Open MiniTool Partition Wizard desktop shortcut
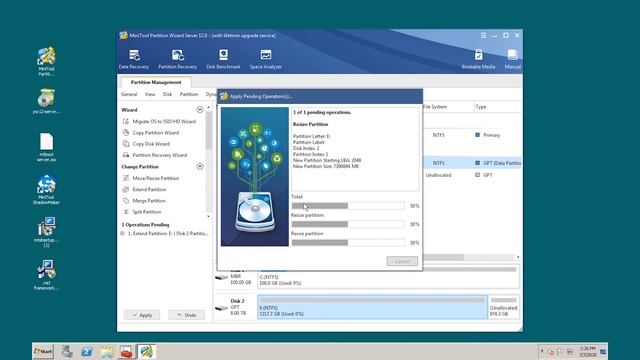This screenshot has width=640, height=360. pos(46,61)
